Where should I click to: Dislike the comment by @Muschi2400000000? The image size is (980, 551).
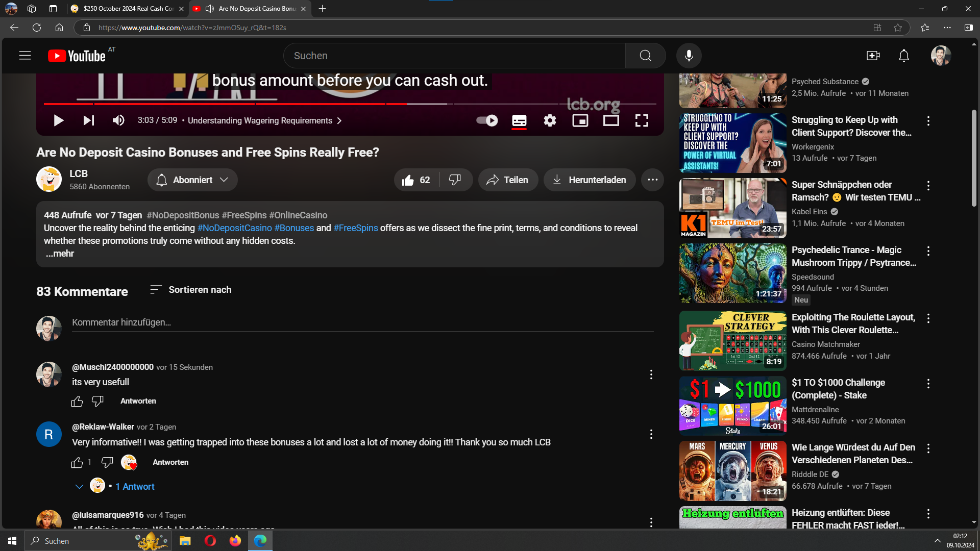pyautogui.click(x=97, y=402)
